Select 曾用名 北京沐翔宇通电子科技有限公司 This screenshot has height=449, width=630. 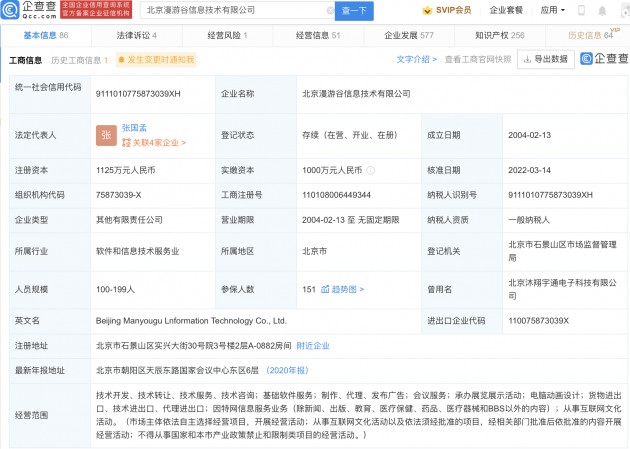pos(562,289)
